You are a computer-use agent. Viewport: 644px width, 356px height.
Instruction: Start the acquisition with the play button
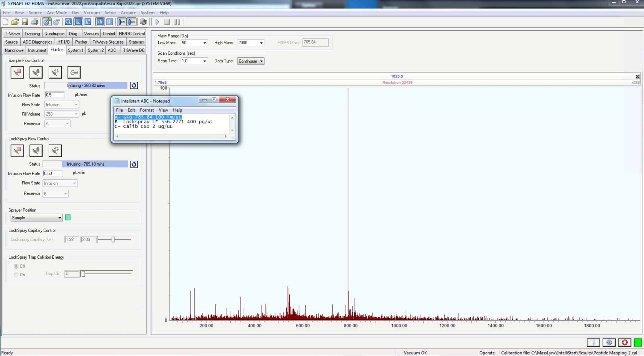(x=157, y=22)
